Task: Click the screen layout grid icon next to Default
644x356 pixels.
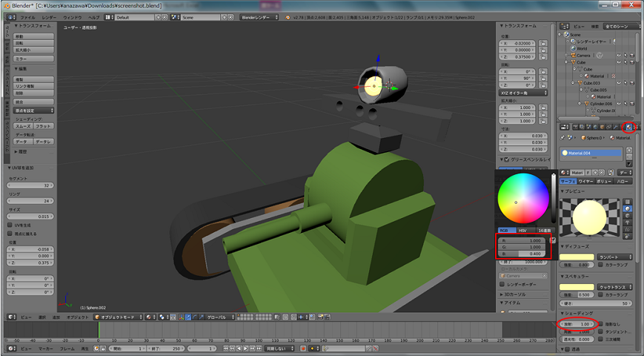Action: pos(109,16)
